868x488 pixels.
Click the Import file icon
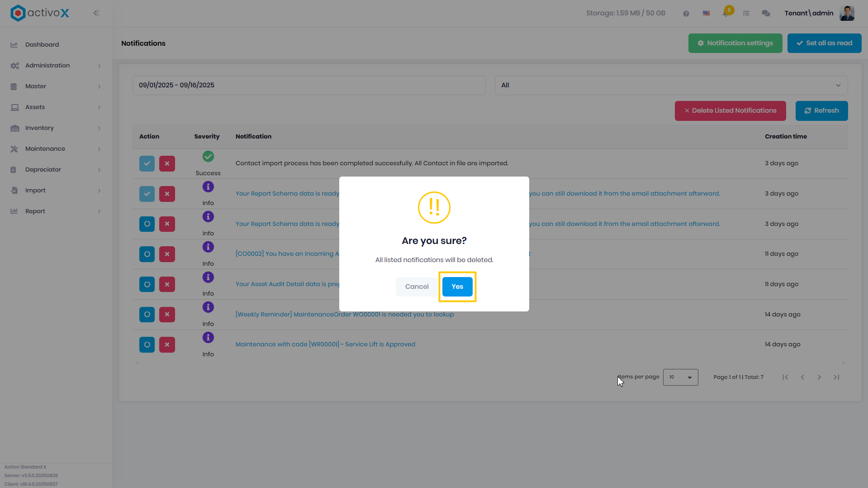click(x=14, y=191)
